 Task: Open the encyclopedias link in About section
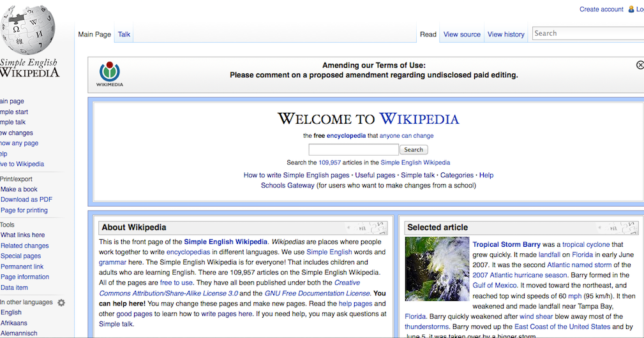pyautogui.click(x=188, y=252)
